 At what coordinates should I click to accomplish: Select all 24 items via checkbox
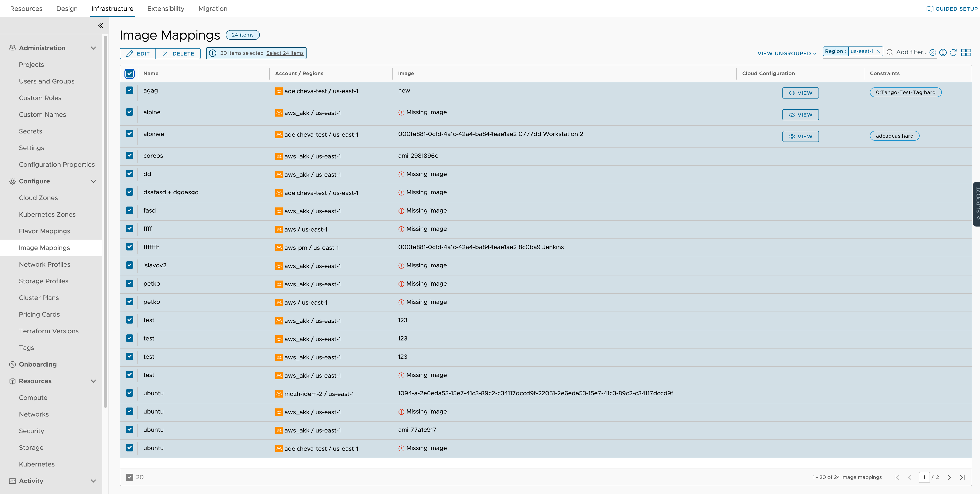coord(285,53)
